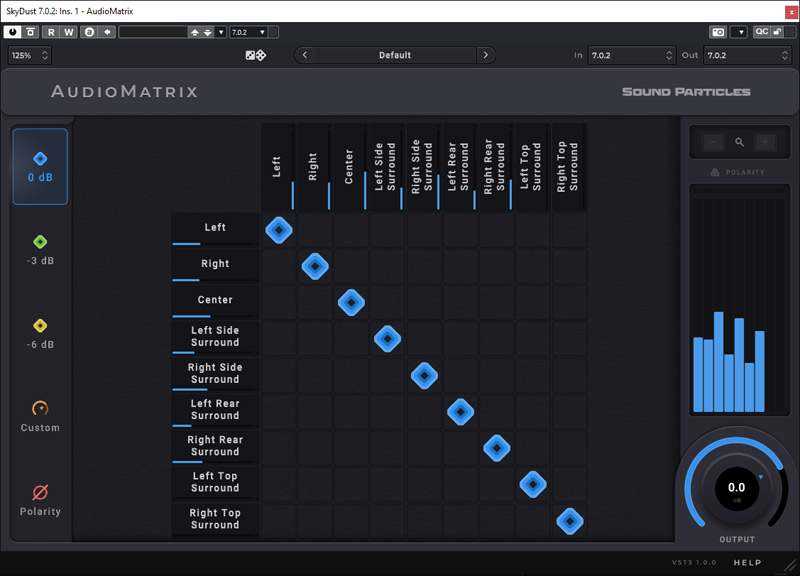Choose the Custom gain knob tool

(40, 416)
